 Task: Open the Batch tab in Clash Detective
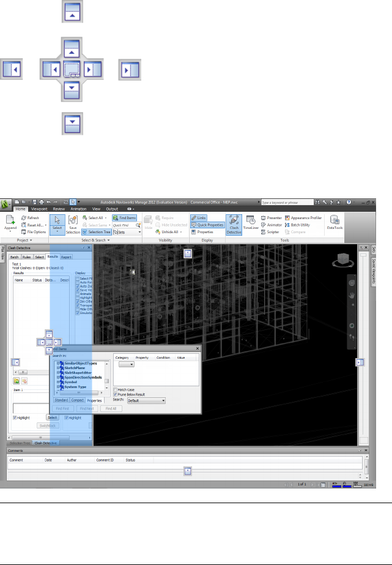tap(15, 257)
